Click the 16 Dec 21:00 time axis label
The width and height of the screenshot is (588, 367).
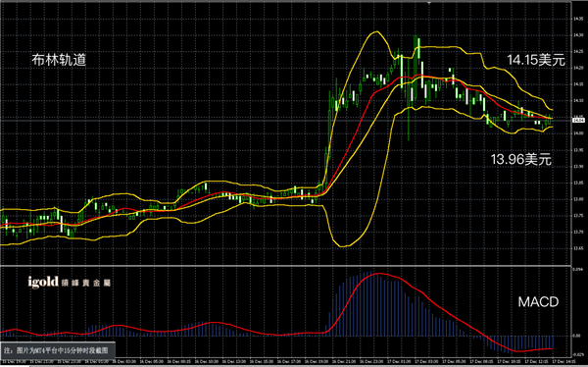coord(344,361)
